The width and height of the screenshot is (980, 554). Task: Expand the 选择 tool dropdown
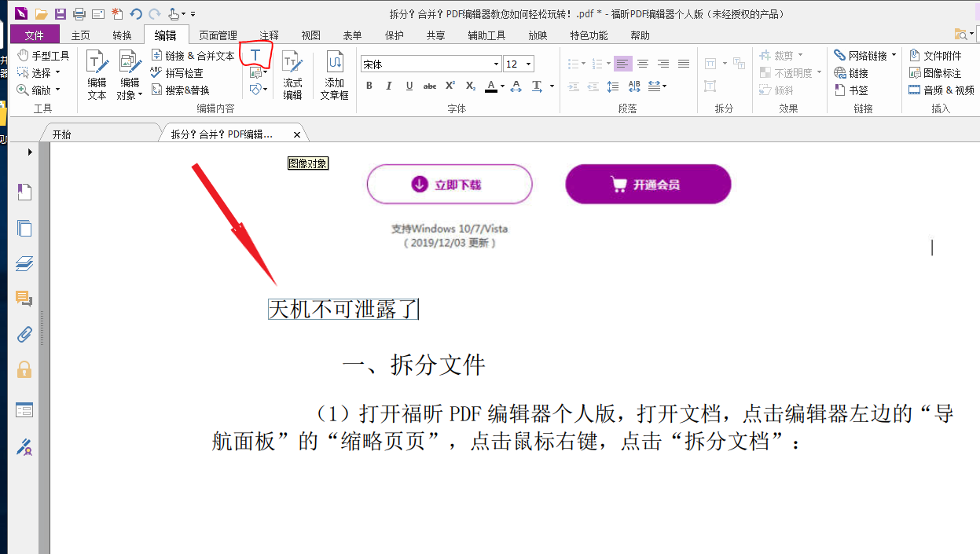point(57,73)
